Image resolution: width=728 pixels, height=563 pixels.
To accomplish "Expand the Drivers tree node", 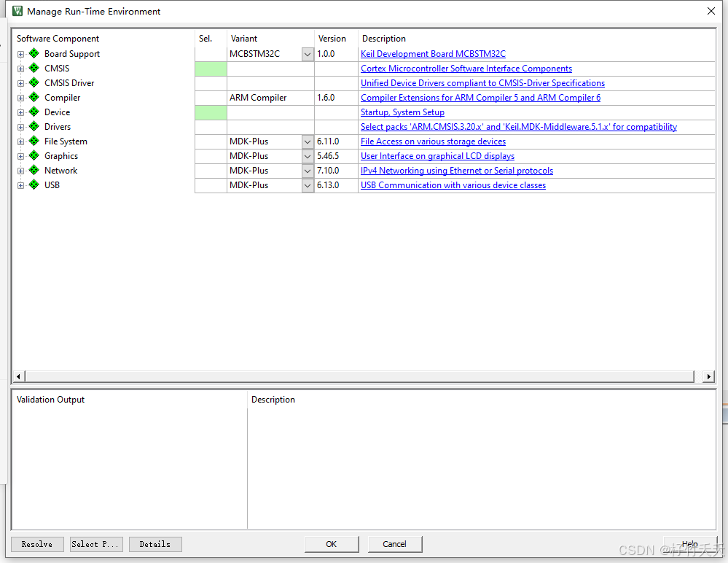I will [x=20, y=128].
